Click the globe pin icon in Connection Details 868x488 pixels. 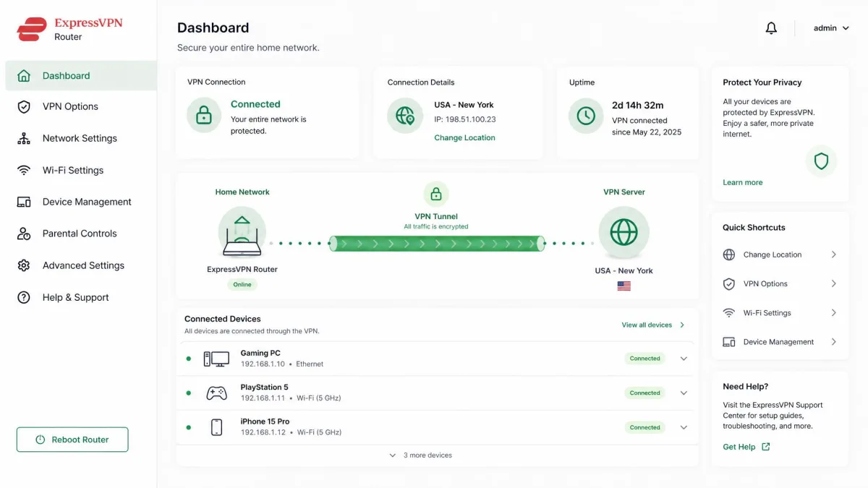[404, 116]
